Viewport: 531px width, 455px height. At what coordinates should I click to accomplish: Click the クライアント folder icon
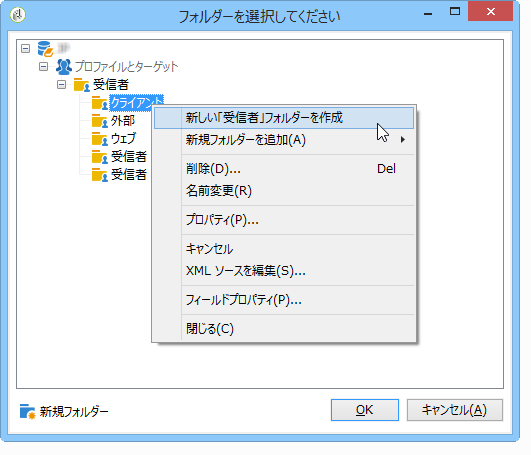pos(100,103)
